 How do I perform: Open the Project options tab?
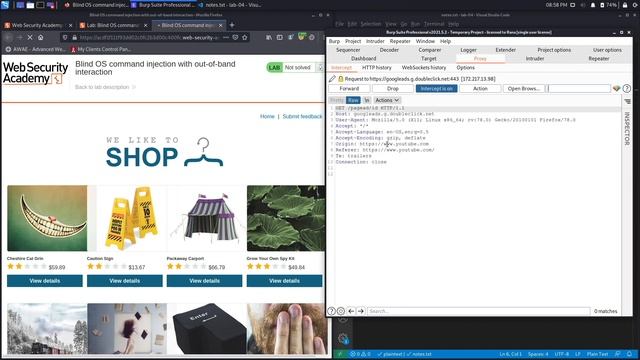(x=554, y=50)
